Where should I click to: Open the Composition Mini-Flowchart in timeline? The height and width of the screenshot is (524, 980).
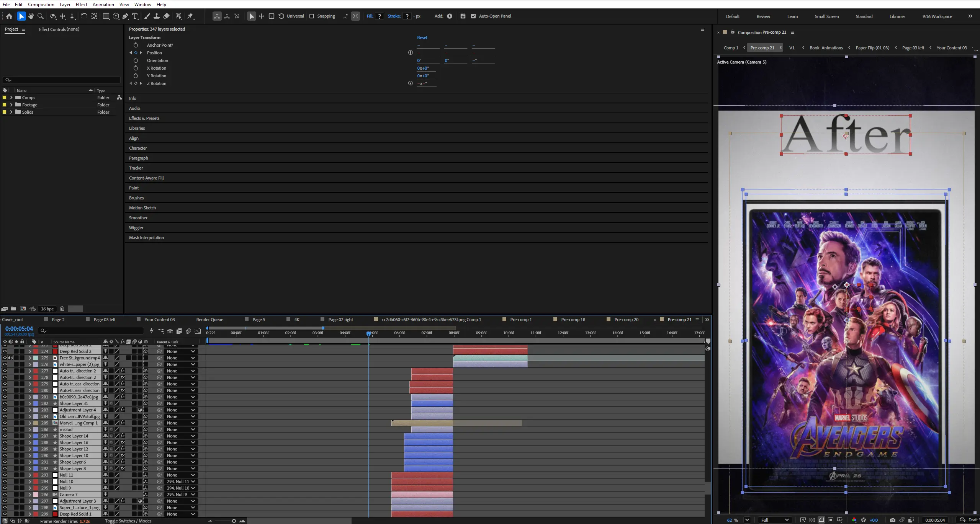click(x=161, y=331)
